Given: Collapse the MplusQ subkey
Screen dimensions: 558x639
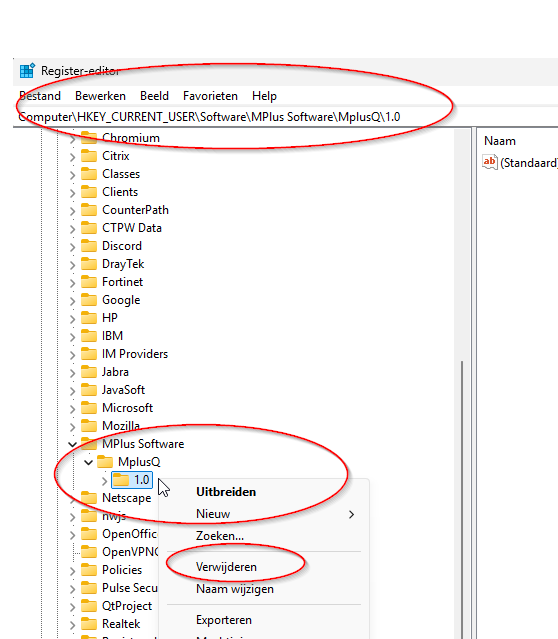Looking at the screenshot, I should [x=88, y=462].
